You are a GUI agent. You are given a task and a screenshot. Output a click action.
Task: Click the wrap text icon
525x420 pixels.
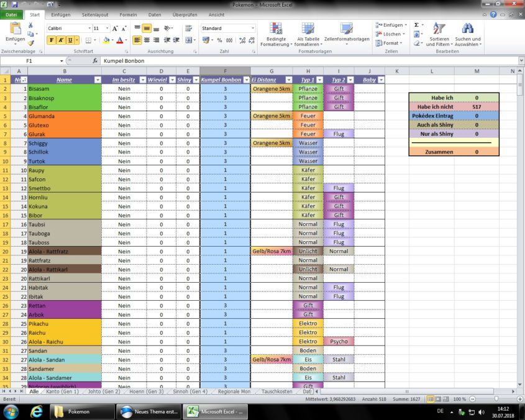189,29
